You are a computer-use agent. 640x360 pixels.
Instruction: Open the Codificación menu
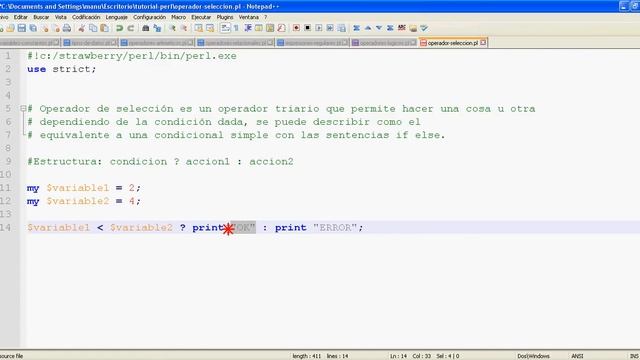tap(86, 17)
